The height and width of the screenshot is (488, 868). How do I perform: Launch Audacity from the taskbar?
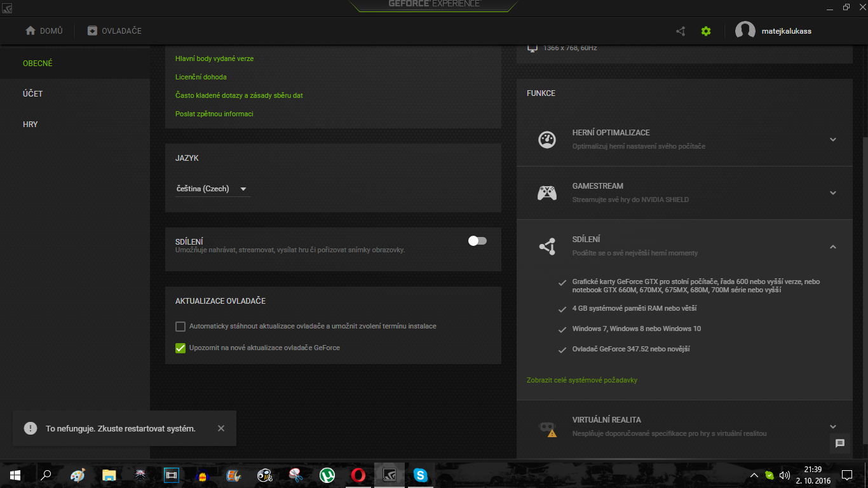(x=202, y=475)
